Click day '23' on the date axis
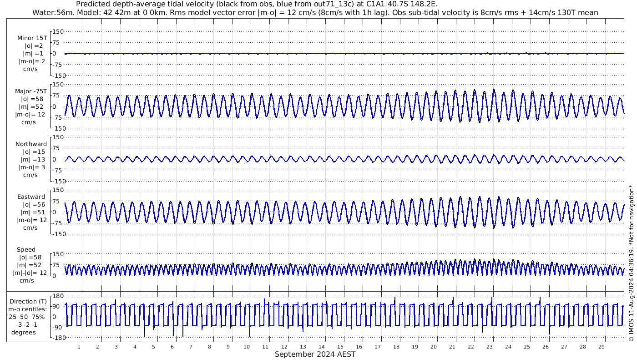This screenshot has width=637, height=364. 489,347
